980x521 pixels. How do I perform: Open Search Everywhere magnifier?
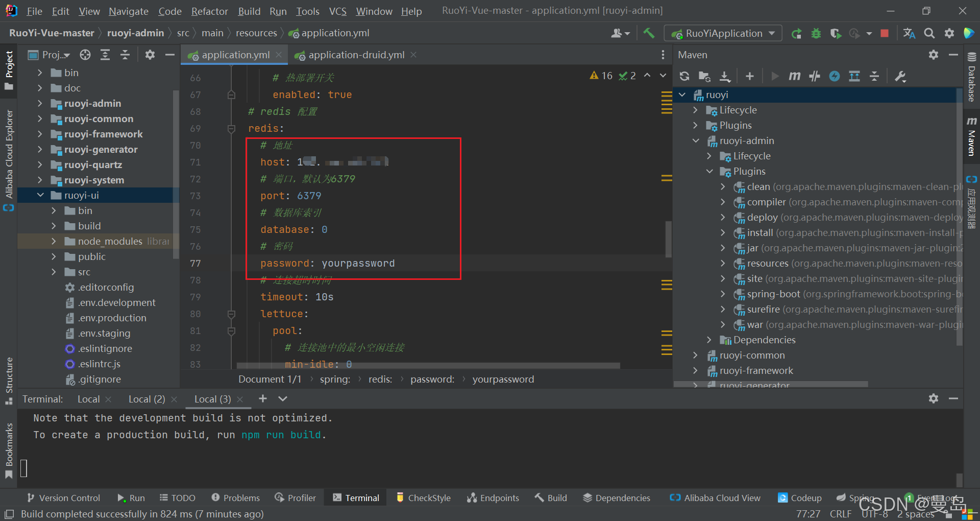coord(929,34)
